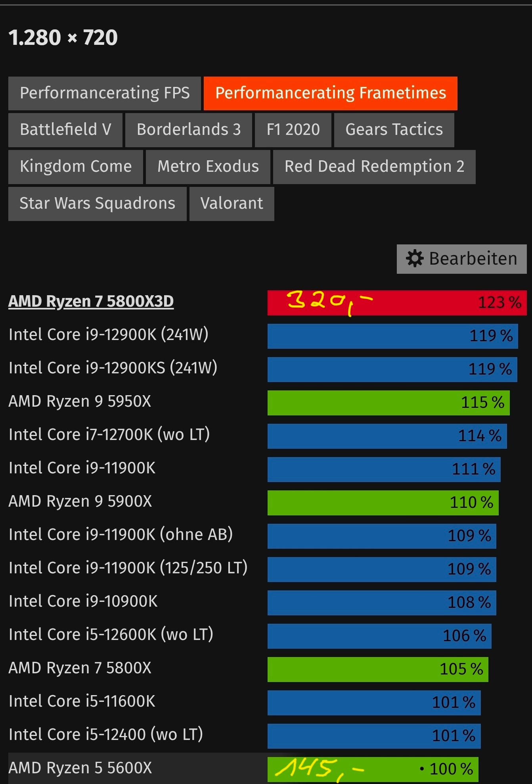This screenshot has height=784, width=532.
Task: Switch to Performancerating FPS tab
Action: pyautogui.click(x=105, y=93)
